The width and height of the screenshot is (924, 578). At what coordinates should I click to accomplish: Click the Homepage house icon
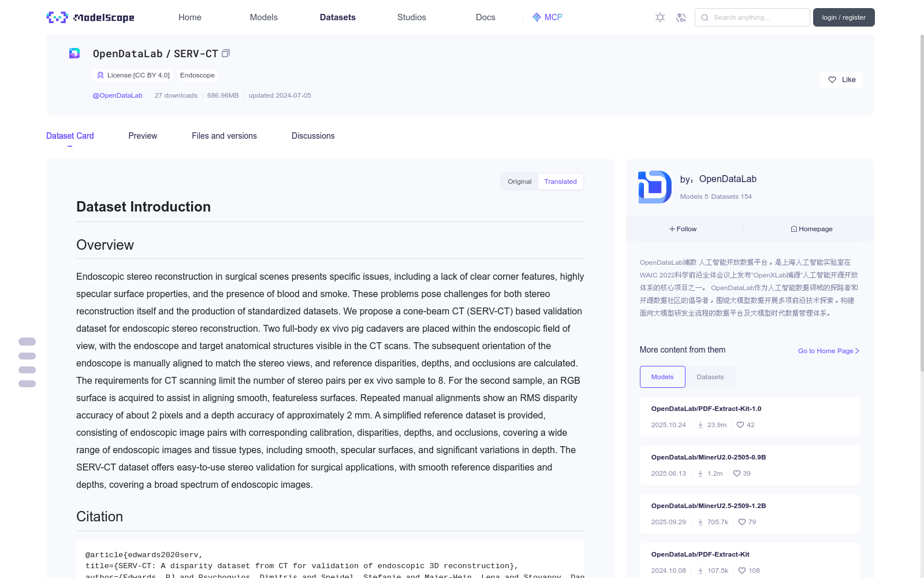[794, 229]
